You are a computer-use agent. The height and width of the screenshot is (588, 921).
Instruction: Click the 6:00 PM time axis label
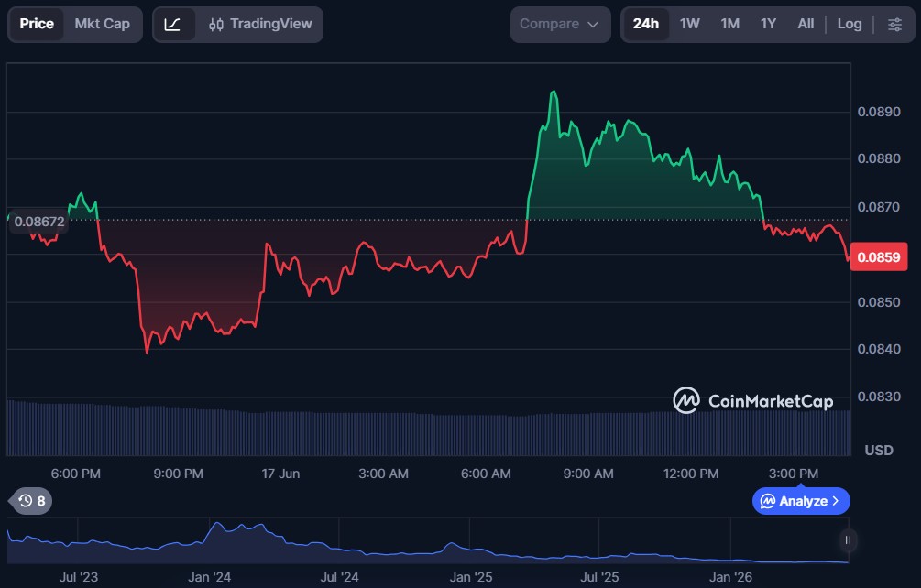[76, 474]
